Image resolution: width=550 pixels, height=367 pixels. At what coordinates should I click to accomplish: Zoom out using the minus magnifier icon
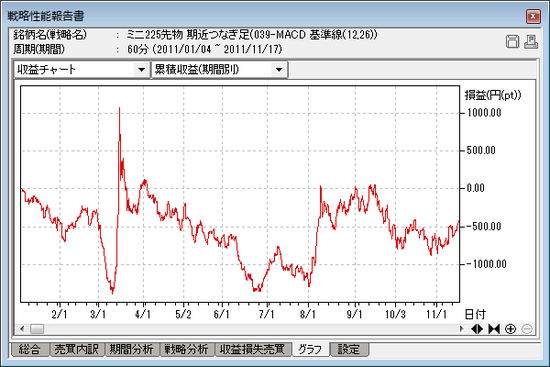click(527, 329)
